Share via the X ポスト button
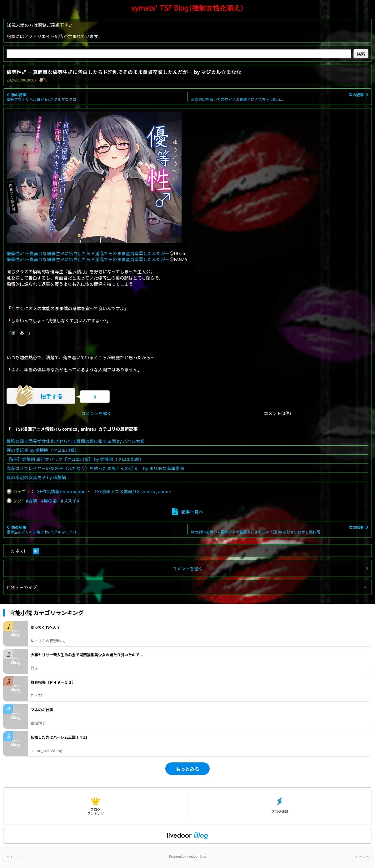 click(x=18, y=551)
